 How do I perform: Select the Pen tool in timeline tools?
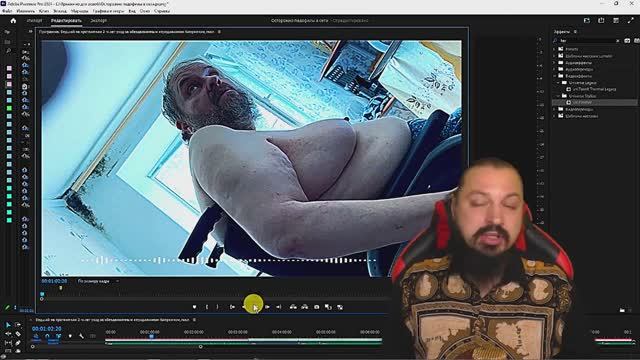click(x=18, y=343)
